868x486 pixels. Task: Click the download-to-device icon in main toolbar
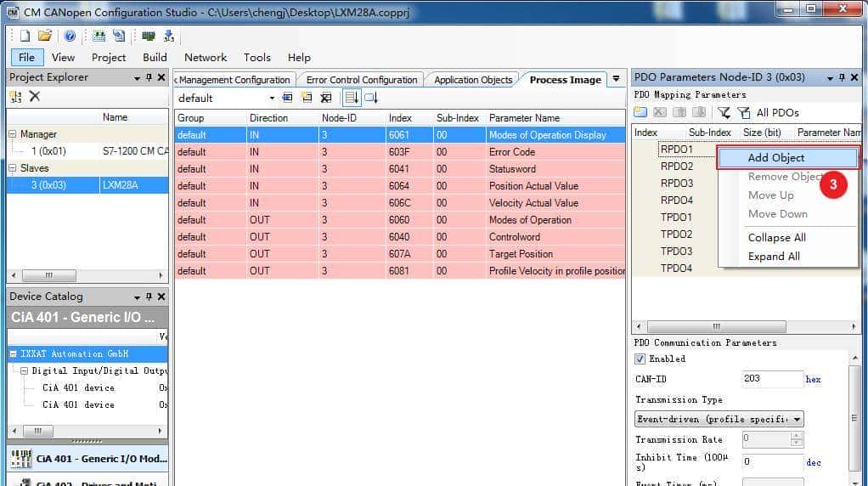point(169,36)
